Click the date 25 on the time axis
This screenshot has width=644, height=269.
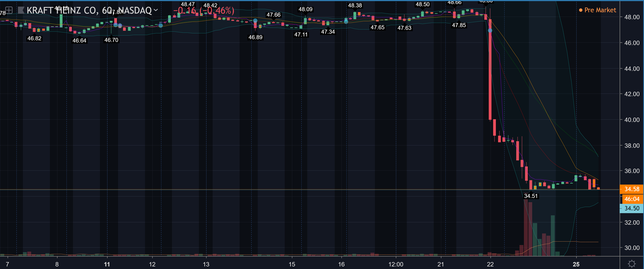click(576, 264)
